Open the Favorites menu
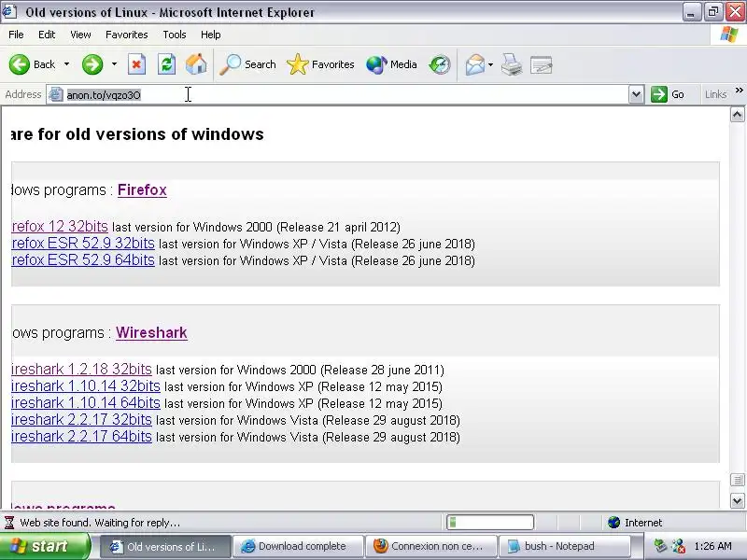 127,35
